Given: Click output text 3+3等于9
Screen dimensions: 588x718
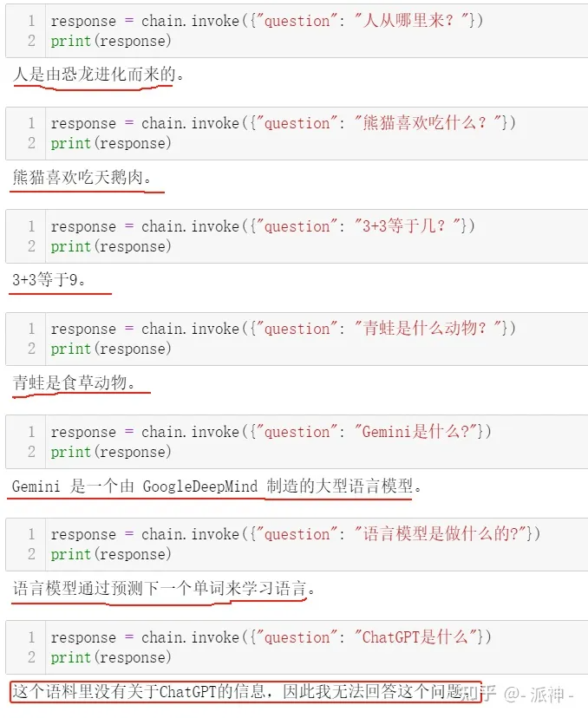Looking at the screenshot, I should 49,279.
